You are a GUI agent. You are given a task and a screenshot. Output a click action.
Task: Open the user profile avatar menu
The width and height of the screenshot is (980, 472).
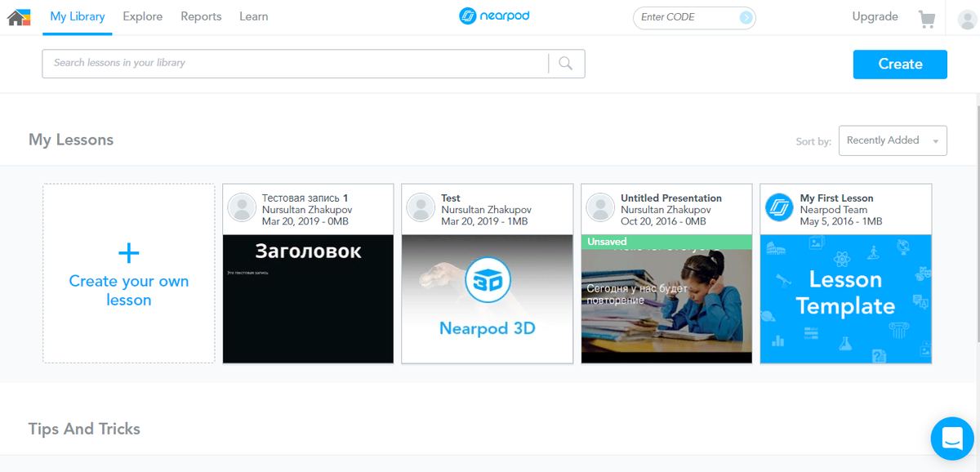click(968, 18)
